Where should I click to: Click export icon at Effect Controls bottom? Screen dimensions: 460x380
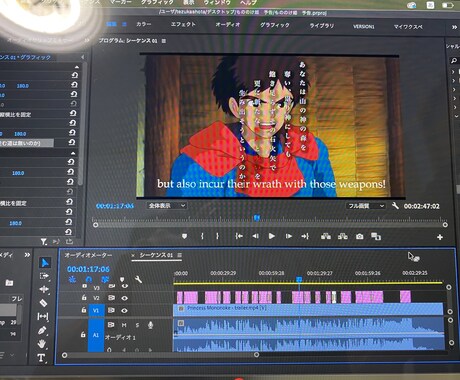(x=69, y=241)
